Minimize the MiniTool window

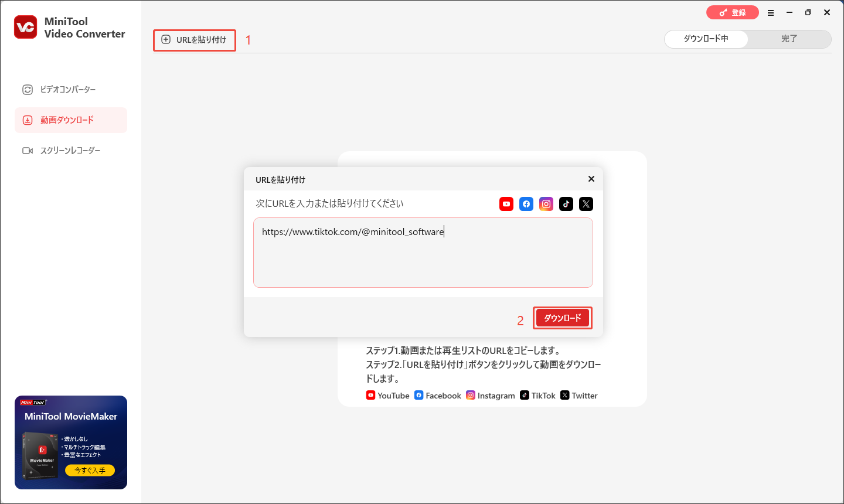pyautogui.click(x=789, y=12)
